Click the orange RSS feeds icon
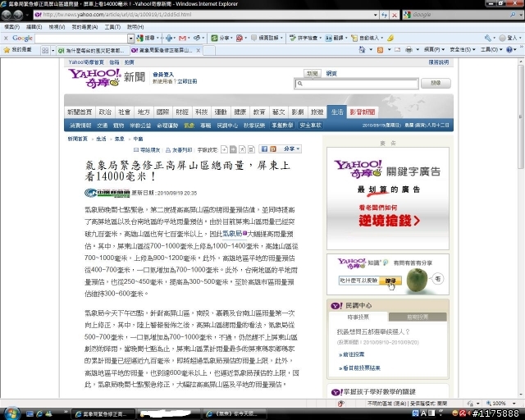525x420 pixels. (x=380, y=49)
